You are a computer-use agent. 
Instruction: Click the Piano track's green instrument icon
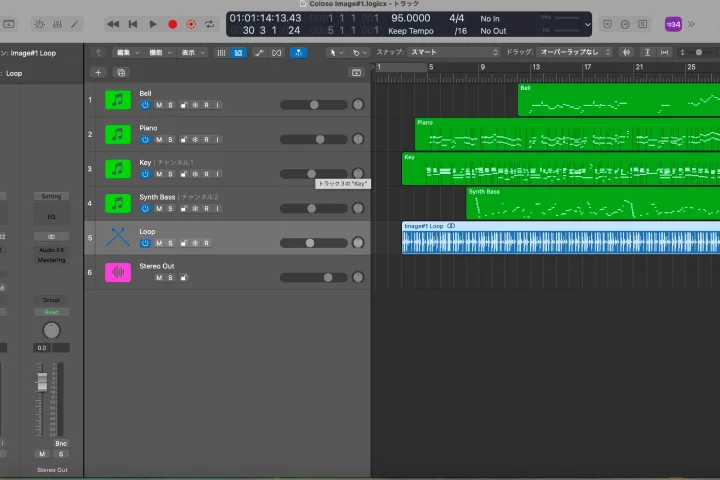pos(118,134)
